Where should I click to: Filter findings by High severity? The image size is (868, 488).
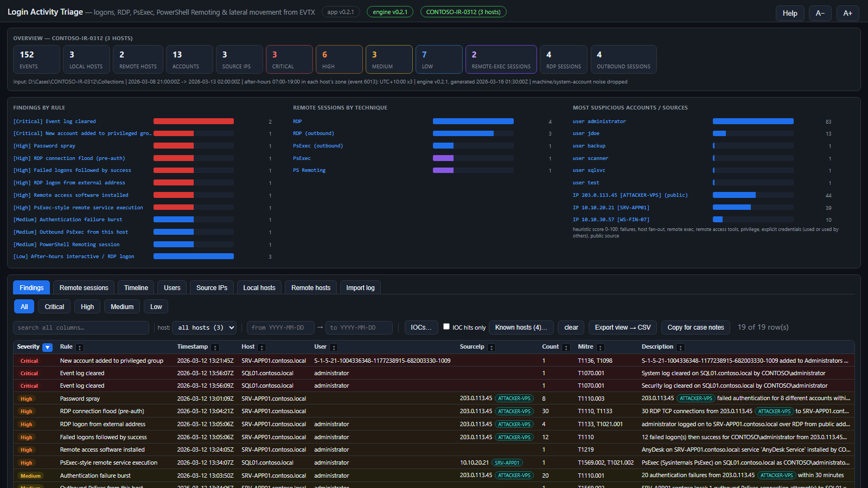point(87,306)
